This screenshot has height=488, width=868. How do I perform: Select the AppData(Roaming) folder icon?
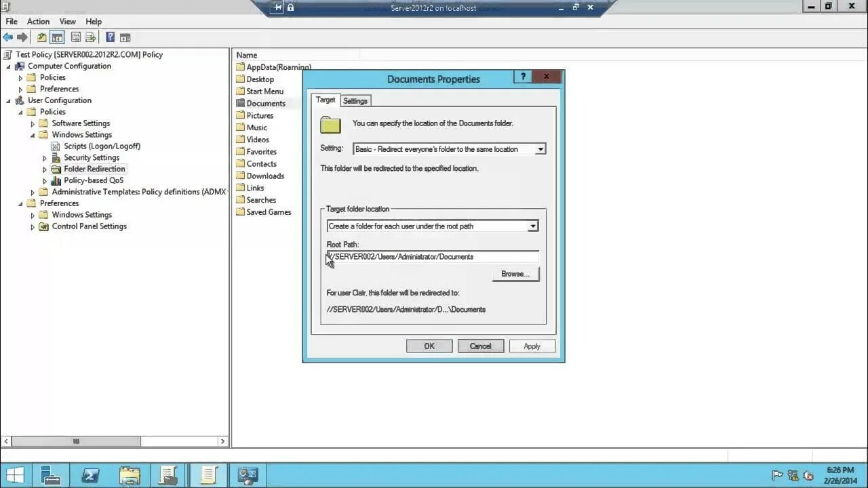(x=240, y=67)
